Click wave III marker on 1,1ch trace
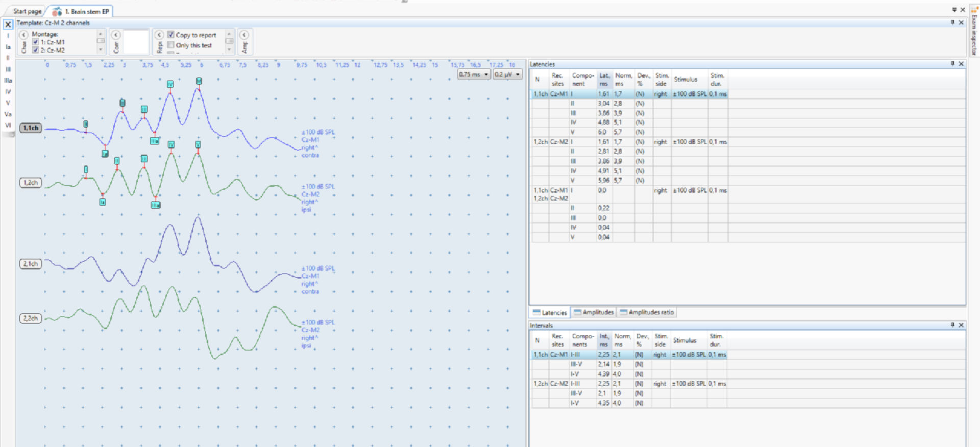 144,109
